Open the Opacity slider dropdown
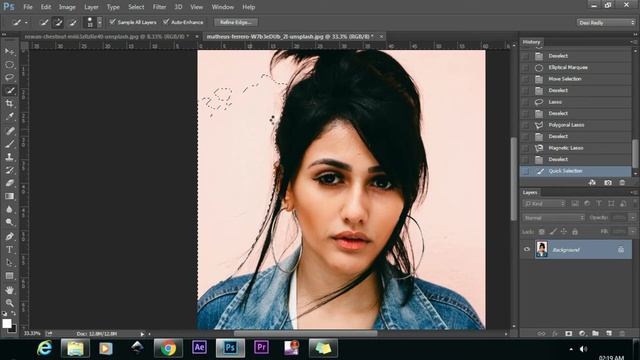The width and height of the screenshot is (640, 360). [x=633, y=218]
